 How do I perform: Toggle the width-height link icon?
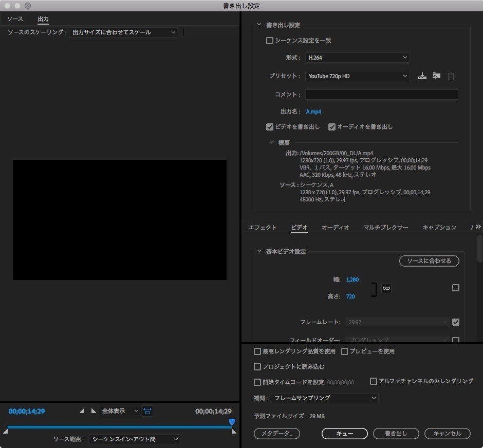click(x=386, y=288)
